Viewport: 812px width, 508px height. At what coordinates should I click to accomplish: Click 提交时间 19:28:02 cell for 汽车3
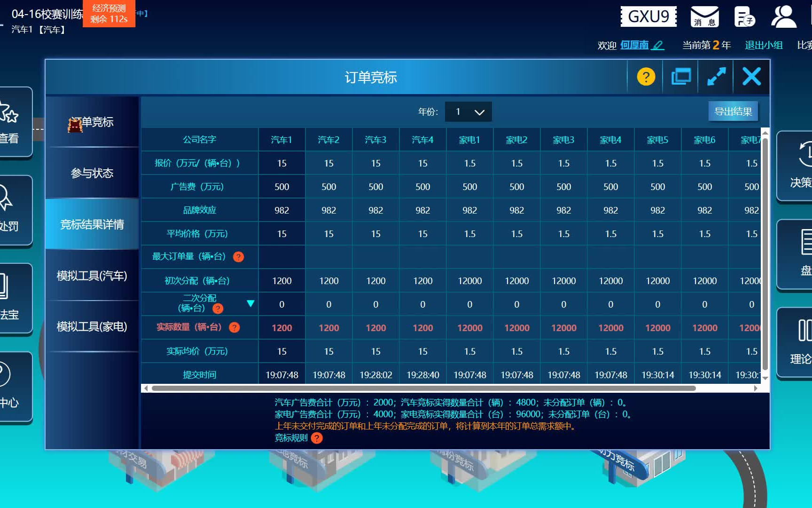(375, 375)
